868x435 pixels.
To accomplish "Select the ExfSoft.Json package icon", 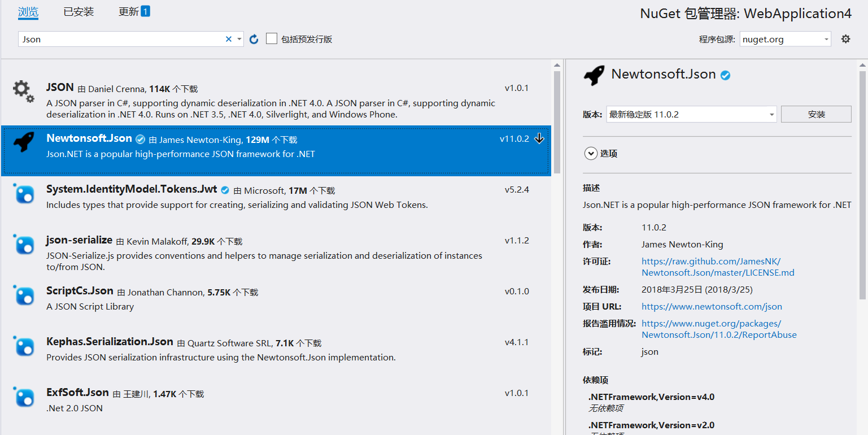I will coord(24,397).
